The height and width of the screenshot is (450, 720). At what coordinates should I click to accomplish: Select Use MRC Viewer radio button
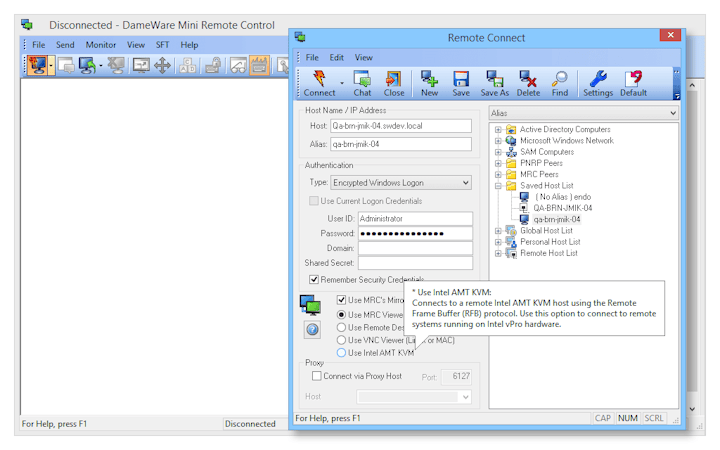341,315
